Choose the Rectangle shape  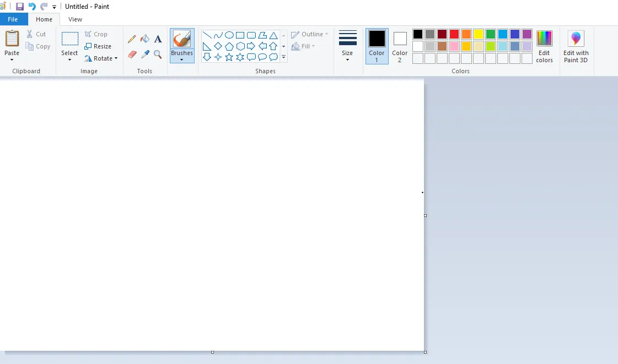coord(240,35)
